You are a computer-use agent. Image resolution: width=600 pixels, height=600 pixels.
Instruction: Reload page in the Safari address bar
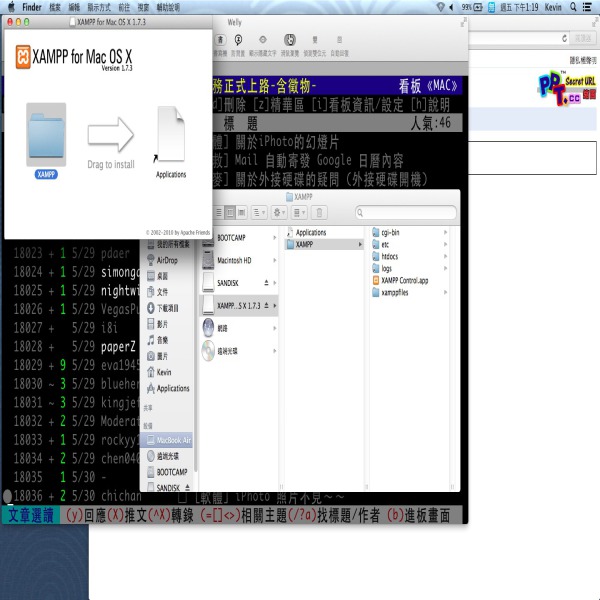[x=564, y=38]
